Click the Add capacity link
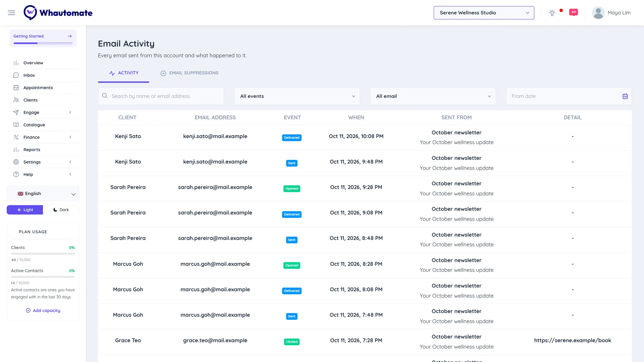The height and width of the screenshot is (362, 644). tap(43, 311)
